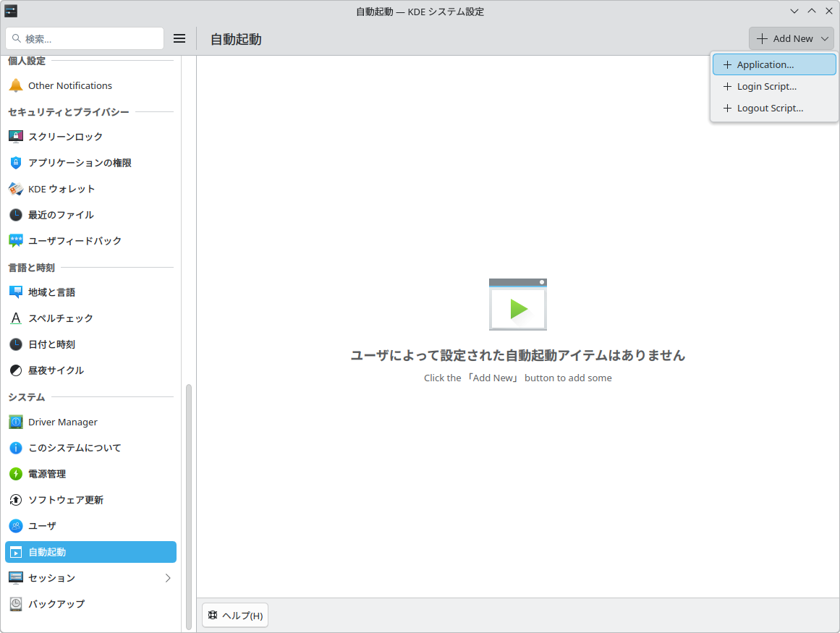Click the magnifier icon in search field
Image resolution: width=840 pixels, height=633 pixels.
click(17, 38)
